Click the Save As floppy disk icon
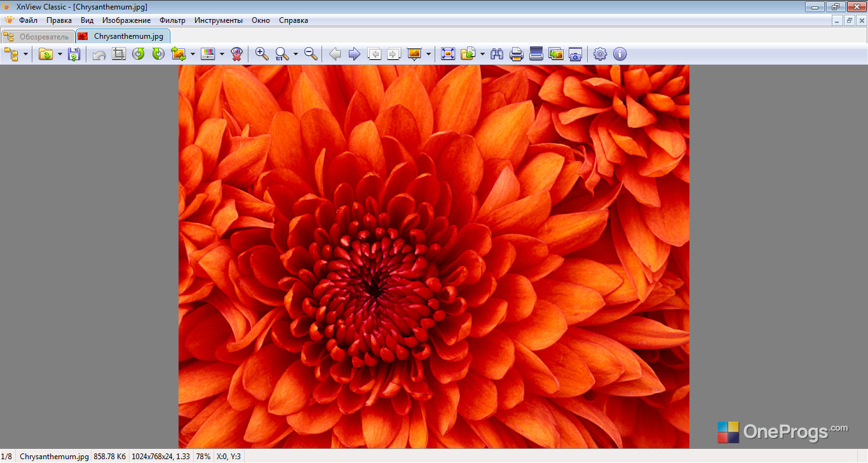Screen dimensions: 868x463 (x=74, y=54)
